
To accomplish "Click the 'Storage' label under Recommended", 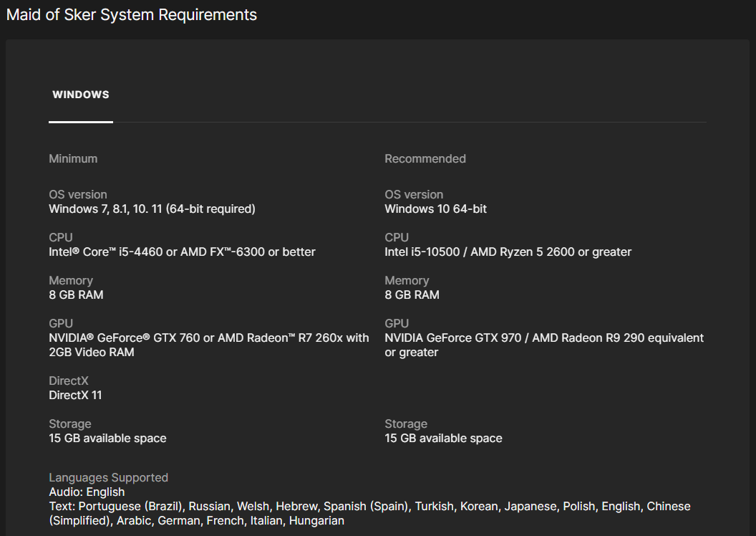I will (406, 423).
